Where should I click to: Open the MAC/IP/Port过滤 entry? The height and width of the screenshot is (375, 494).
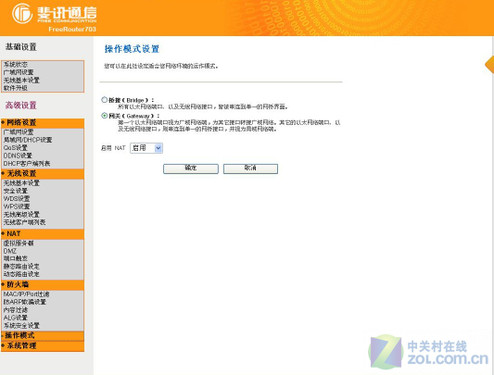coord(26,294)
